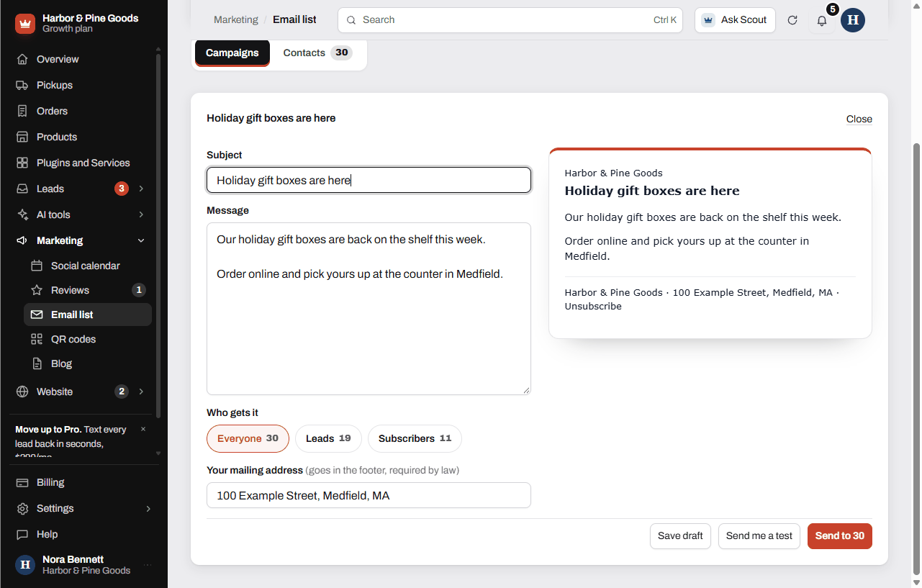This screenshot has height=588, width=922.
Task: Click the Help chat bubble icon
Action: coord(22,534)
